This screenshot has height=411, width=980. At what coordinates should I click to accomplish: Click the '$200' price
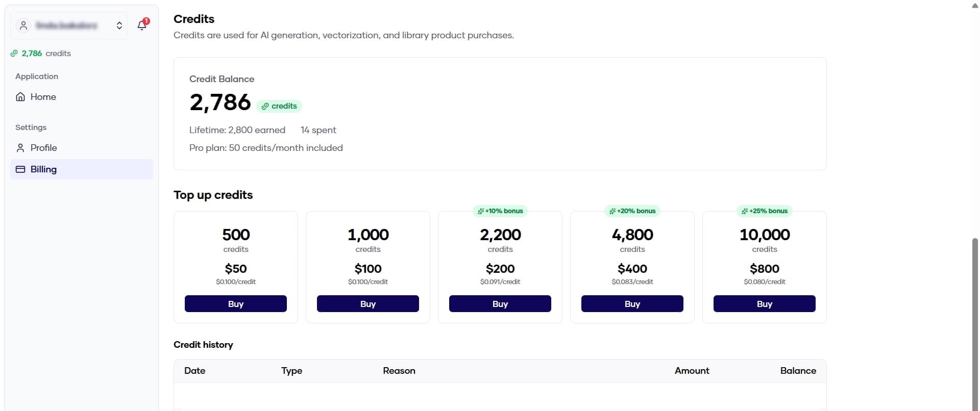[x=500, y=269]
